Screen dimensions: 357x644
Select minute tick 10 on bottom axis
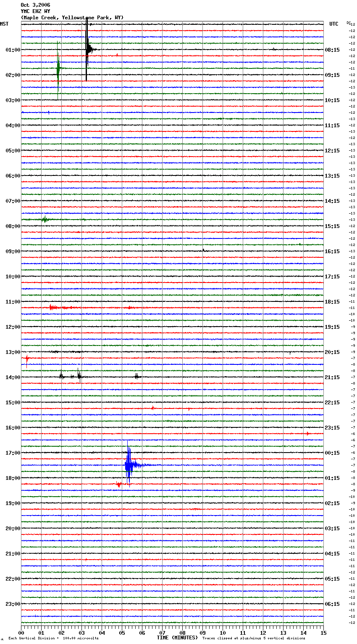pos(223,633)
